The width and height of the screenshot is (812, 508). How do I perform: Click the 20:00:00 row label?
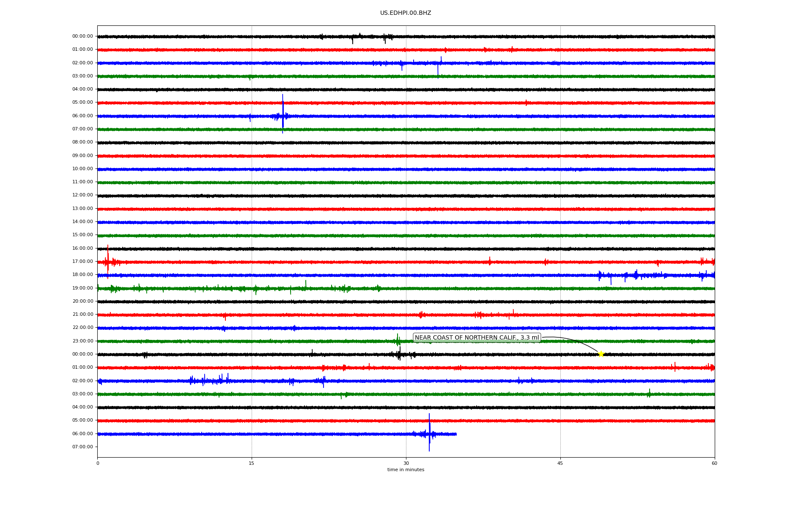tap(82, 301)
